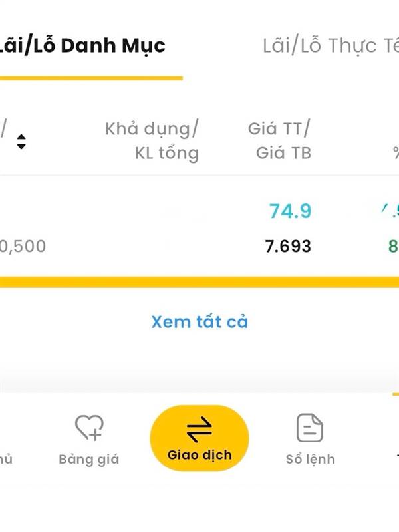
Task: Tap the Bảng giá text label
Action: [89, 460]
